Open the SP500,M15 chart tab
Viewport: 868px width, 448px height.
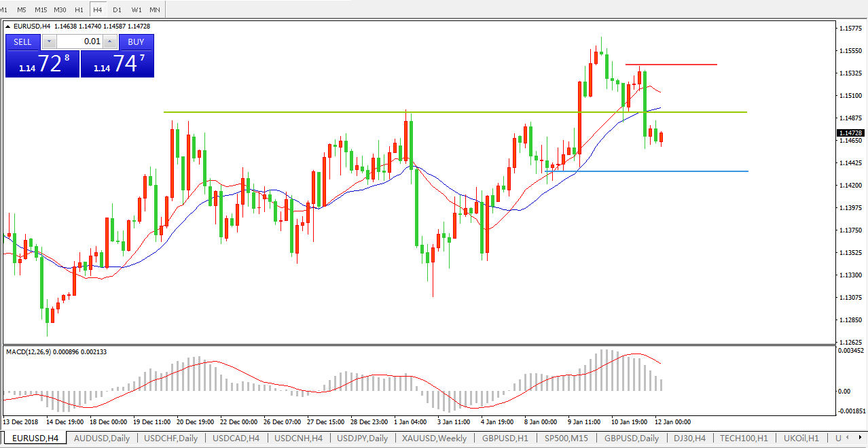[x=566, y=438]
